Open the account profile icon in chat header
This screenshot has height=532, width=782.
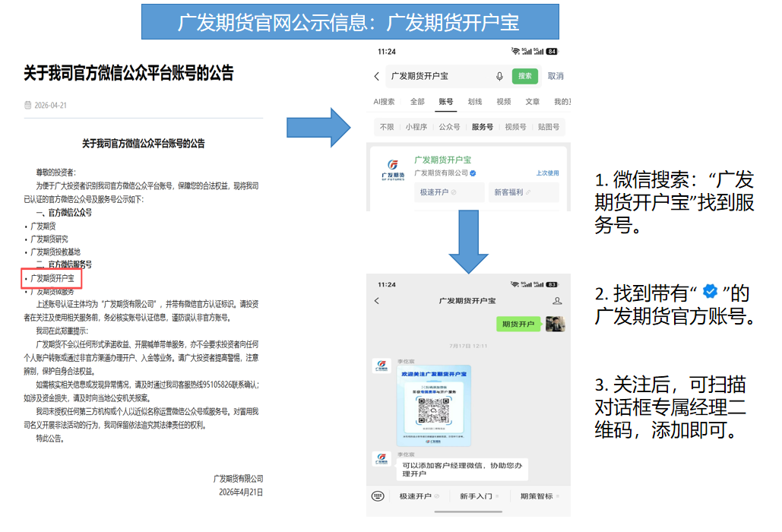(x=557, y=301)
